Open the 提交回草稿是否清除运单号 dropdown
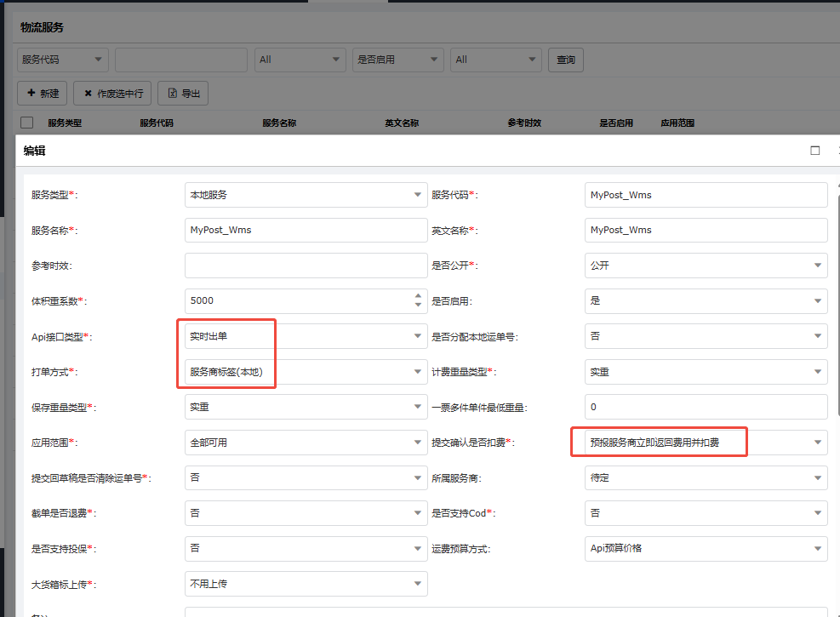 pyautogui.click(x=306, y=477)
